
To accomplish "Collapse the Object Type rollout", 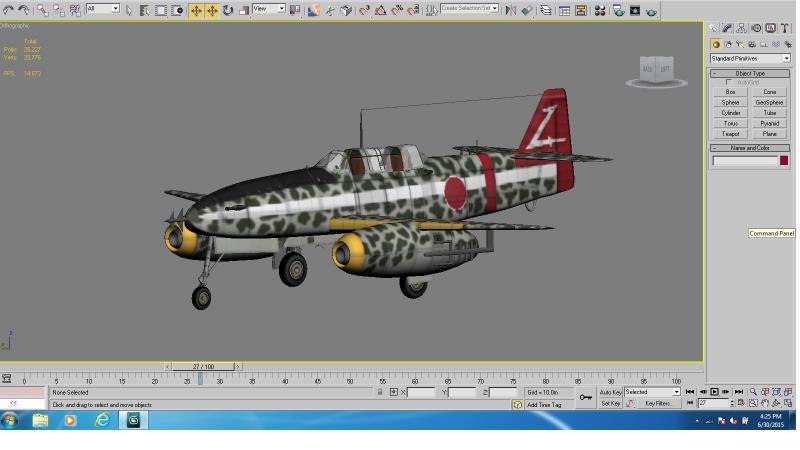I will [x=750, y=73].
